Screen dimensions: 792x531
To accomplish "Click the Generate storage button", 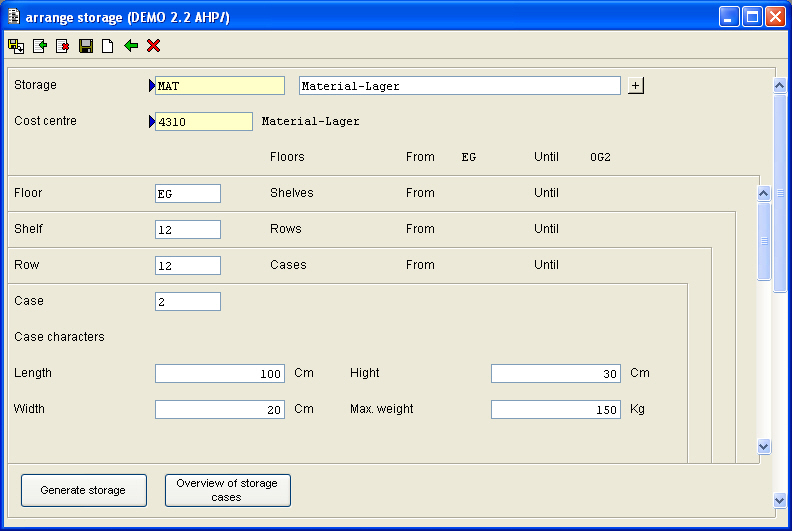I will click(84, 490).
